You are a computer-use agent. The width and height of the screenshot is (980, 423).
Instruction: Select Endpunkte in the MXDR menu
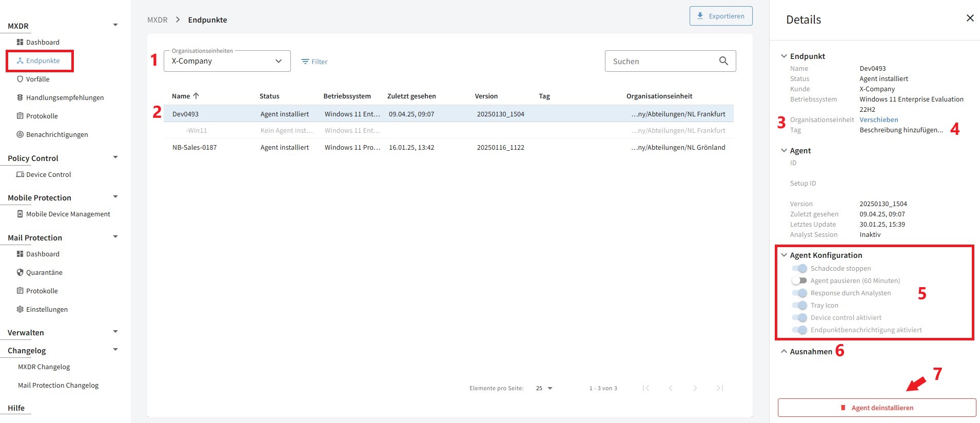point(40,61)
